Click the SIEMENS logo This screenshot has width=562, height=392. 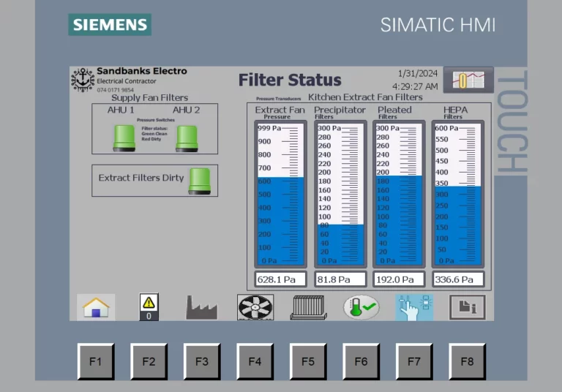tap(110, 25)
